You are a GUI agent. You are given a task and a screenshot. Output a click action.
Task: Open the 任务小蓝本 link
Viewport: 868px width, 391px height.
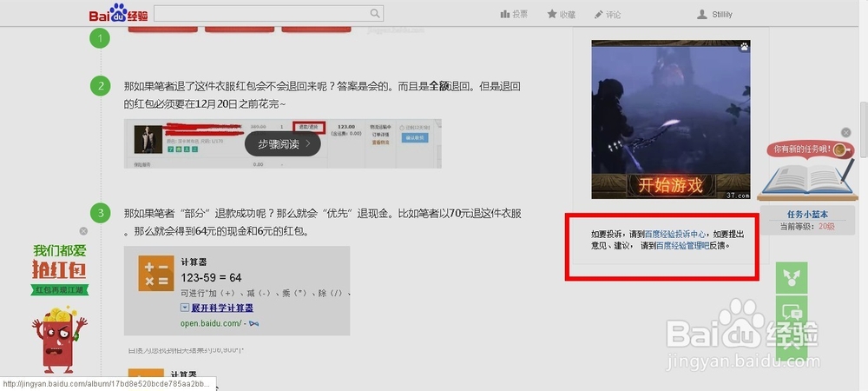click(807, 215)
